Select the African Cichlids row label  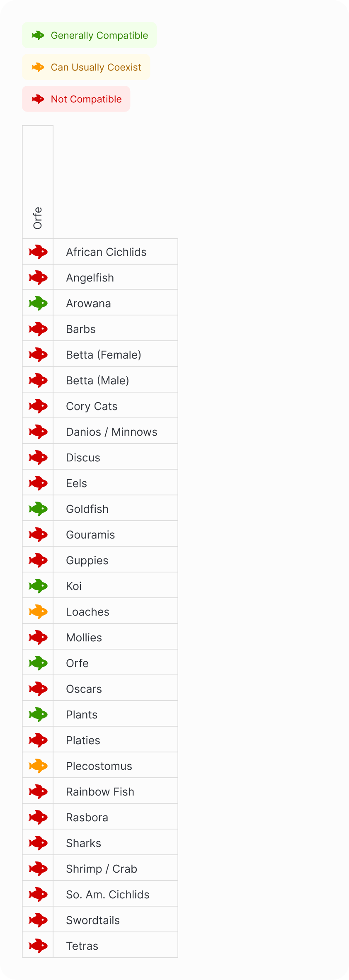coord(106,252)
